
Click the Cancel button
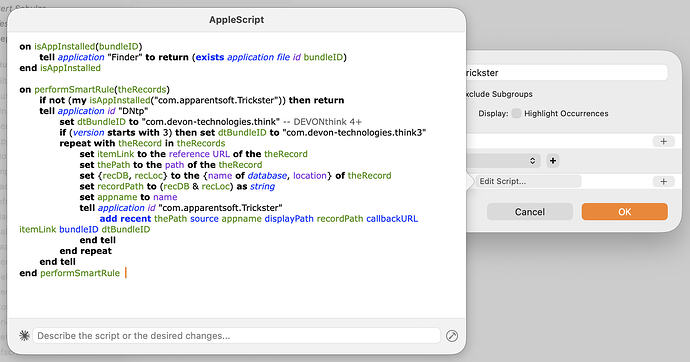[x=529, y=212]
